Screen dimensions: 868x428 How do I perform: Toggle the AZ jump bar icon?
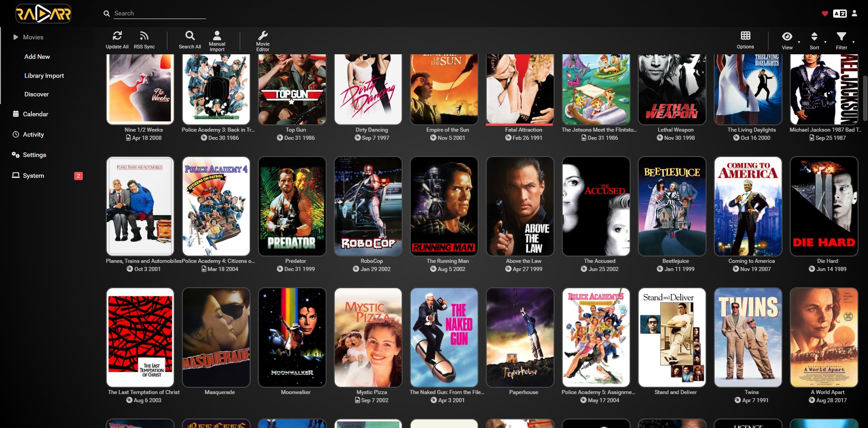840,13
